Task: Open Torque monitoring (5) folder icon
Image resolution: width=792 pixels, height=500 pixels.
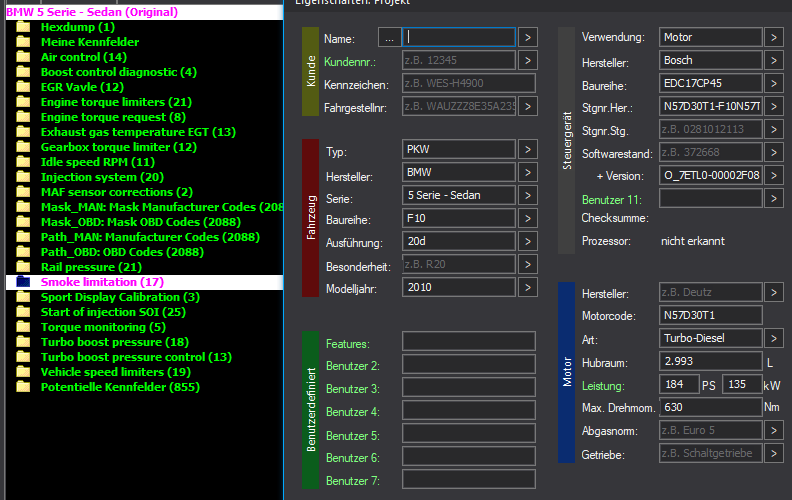Action: point(23,327)
